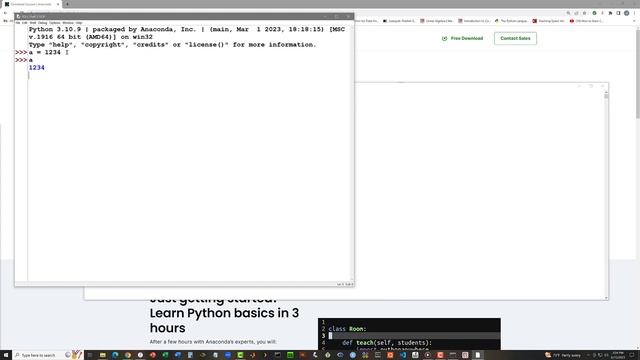Open a new browser tab with plus button
The width and height of the screenshot is (640, 360).
pyautogui.click(x=67, y=4)
